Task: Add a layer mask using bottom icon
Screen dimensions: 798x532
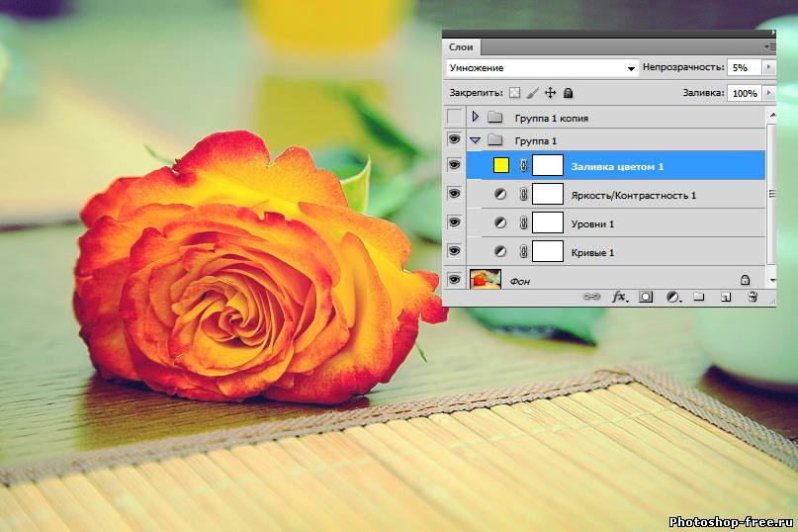Action: point(646,296)
